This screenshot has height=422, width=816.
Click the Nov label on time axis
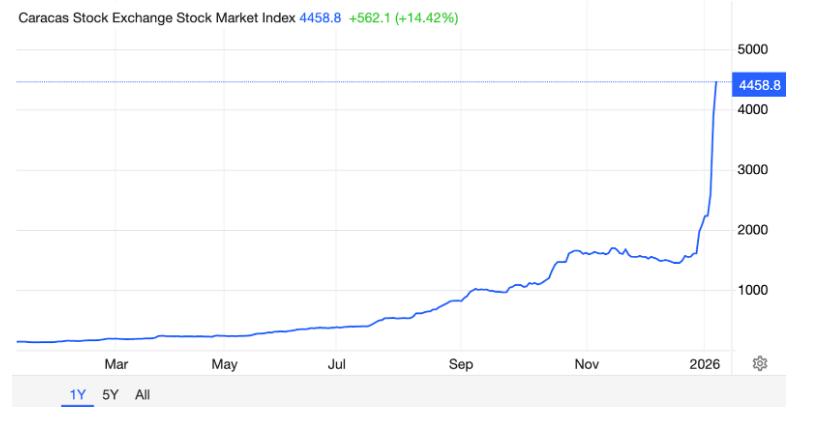(x=586, y=364)
